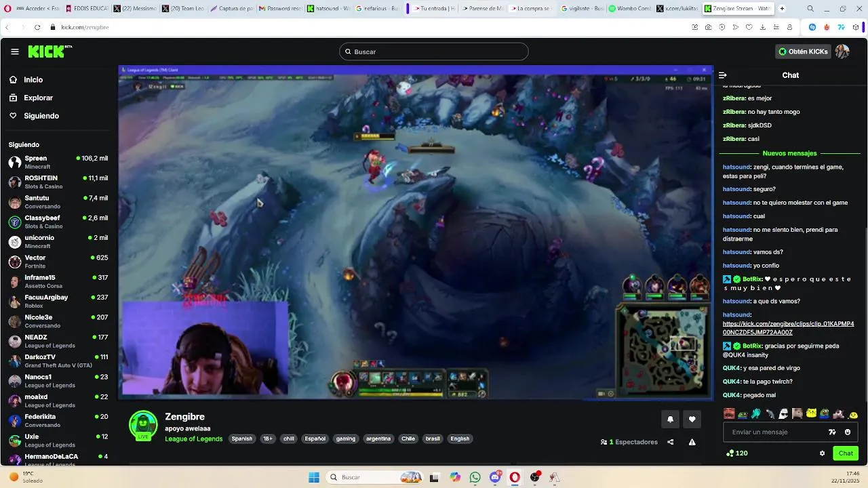Insert the first red mustache-face emote
The height and width of the screenshot is (488, 868).
coord(729,413)
